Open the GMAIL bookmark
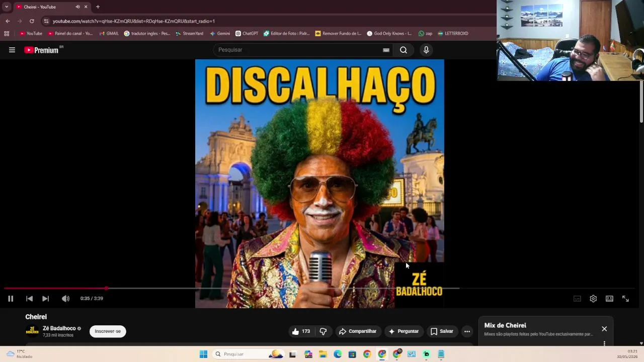644x362 pixels. coord(109,34)
